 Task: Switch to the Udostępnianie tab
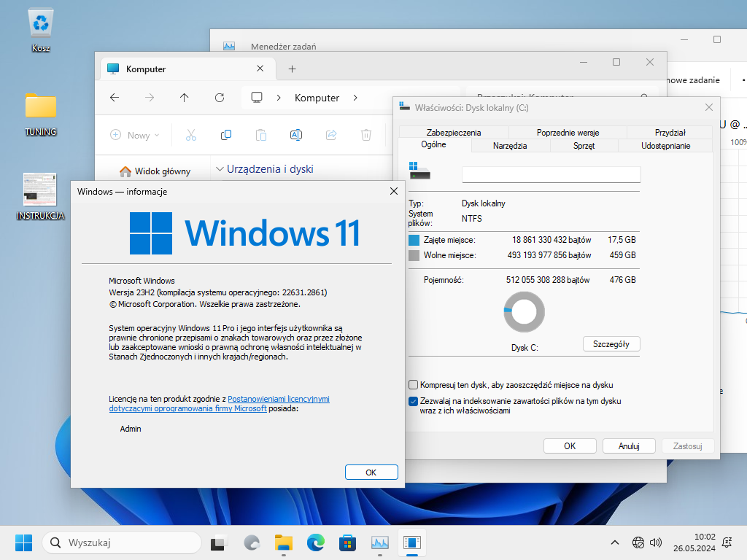pyautogui.click(x=665, y=146)
